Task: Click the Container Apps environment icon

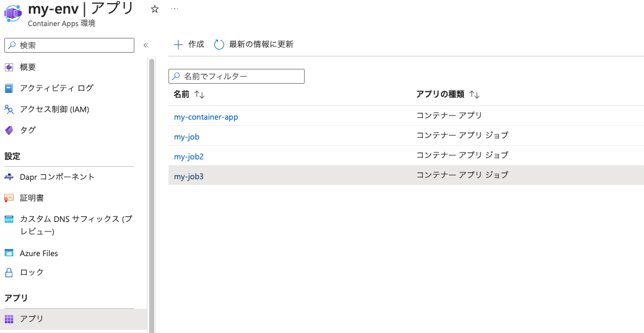Action: 12,14
